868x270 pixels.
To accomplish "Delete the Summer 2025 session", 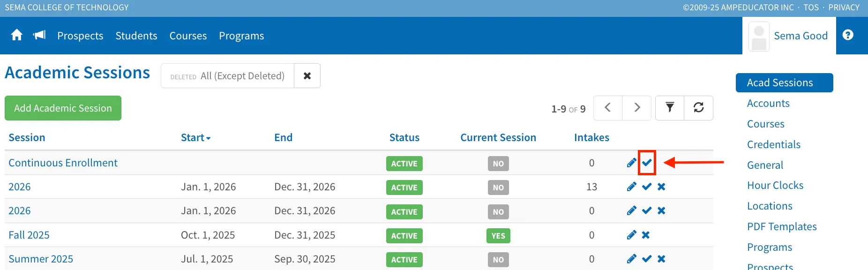I will tap(661, 259).
